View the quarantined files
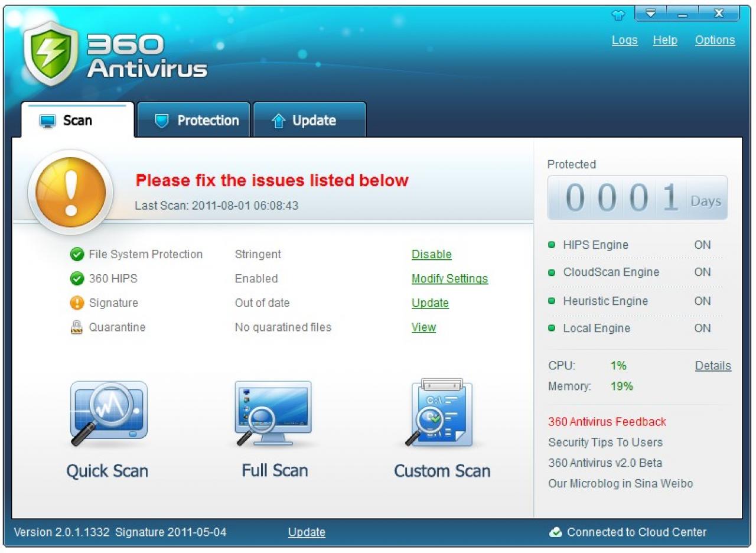756x553 pixels. click(423, 327)
